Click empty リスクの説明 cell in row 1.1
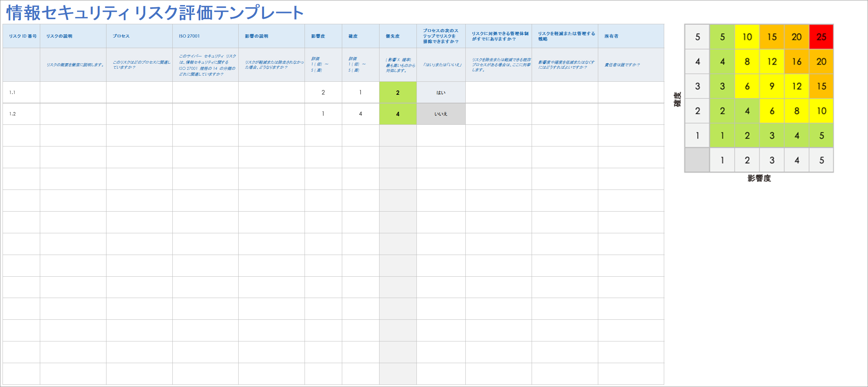Screen dimensions: 868x387 [x=73, y=92]
